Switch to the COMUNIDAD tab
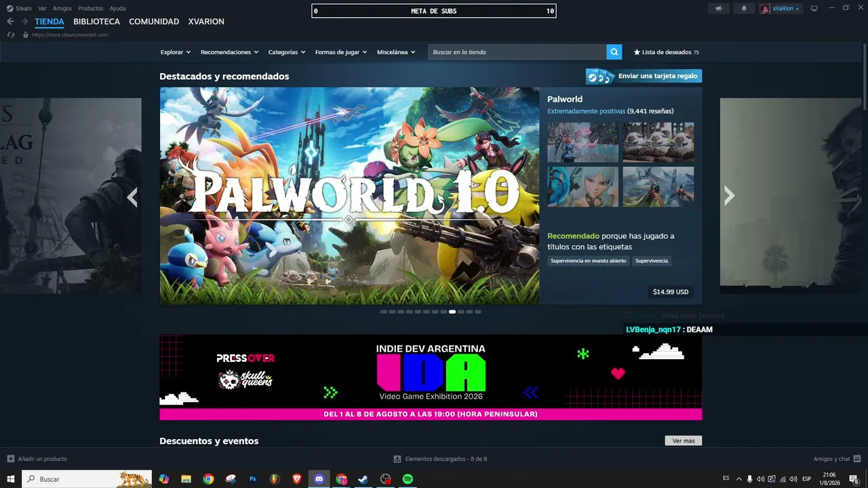Image resolution: width=868 pixels, height=488 pixels. (x=154, y=22)
